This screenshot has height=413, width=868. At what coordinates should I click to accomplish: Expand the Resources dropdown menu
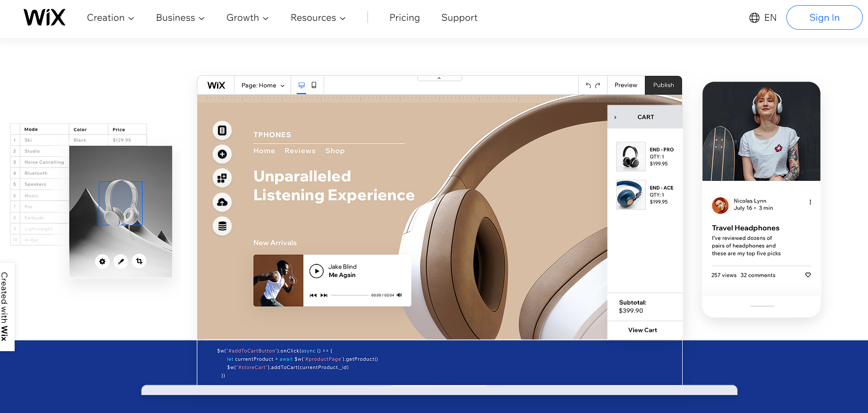tap(318, 17)
